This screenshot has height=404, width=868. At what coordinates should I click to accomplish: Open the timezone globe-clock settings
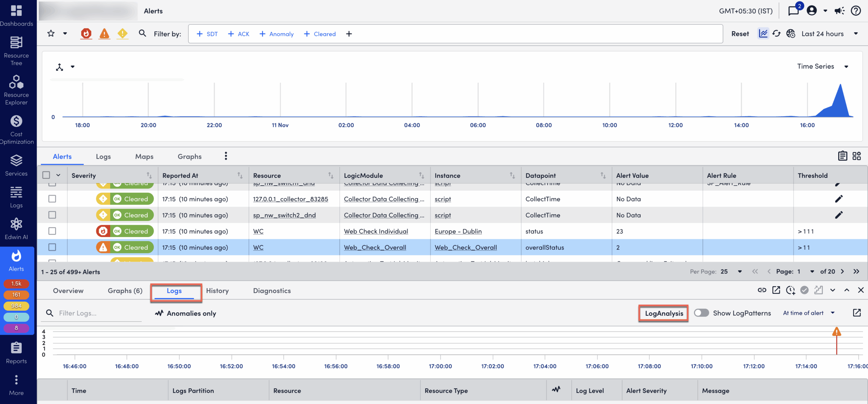(791, 34)
